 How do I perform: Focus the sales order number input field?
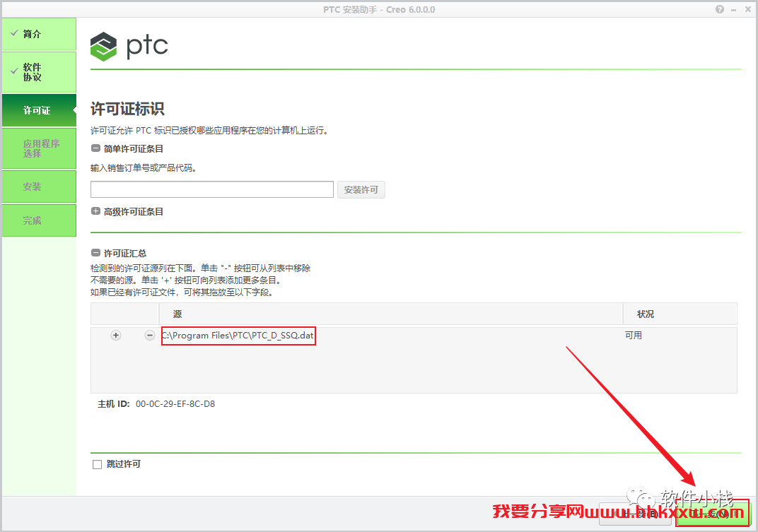coord(211,189)
